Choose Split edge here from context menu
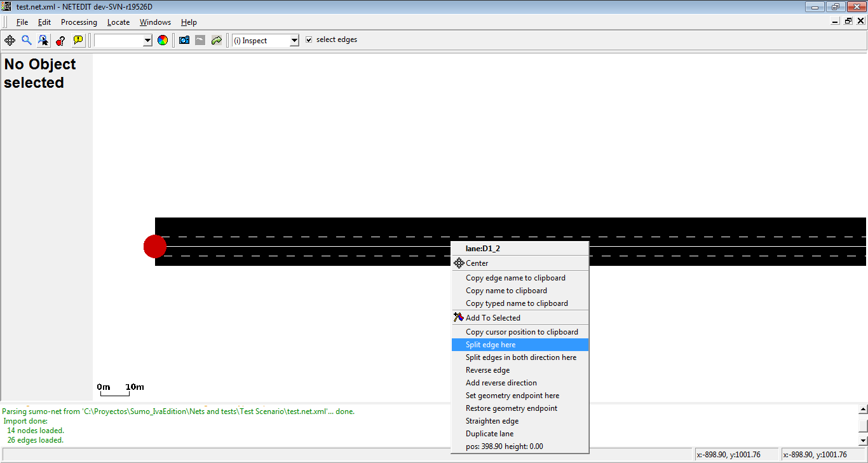Image resolution: width=868 pixels, height=463 pixels. coord(491,345)
